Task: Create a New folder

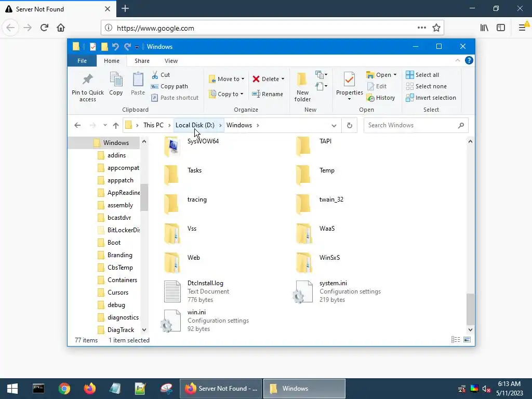Action: pyautogui.click(x=302, y=87)
